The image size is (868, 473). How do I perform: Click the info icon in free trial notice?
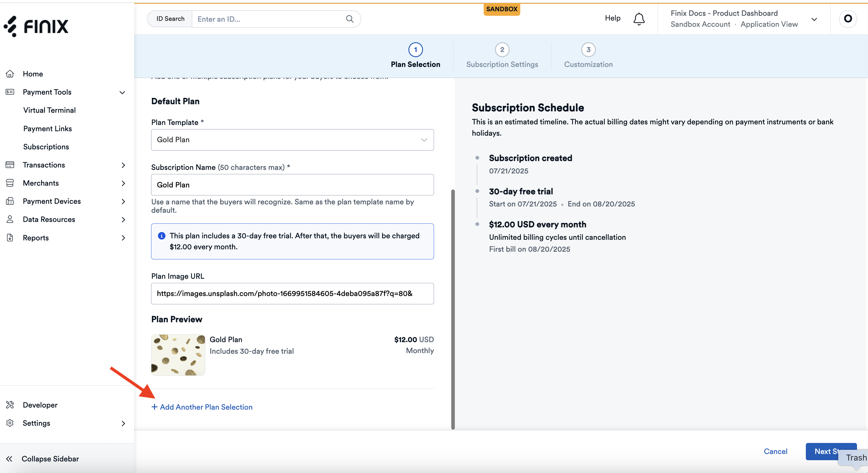tap(162, 236)
